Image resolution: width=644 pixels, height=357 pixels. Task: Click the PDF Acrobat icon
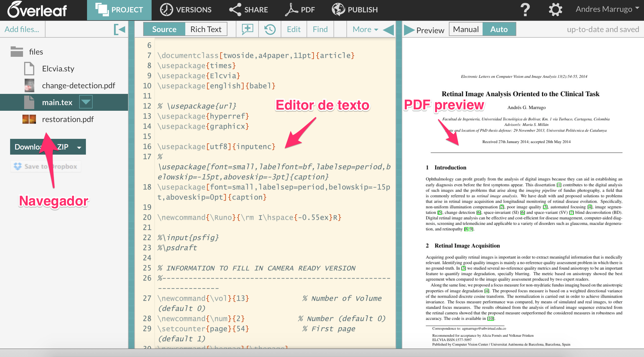(x=291, y=10)
